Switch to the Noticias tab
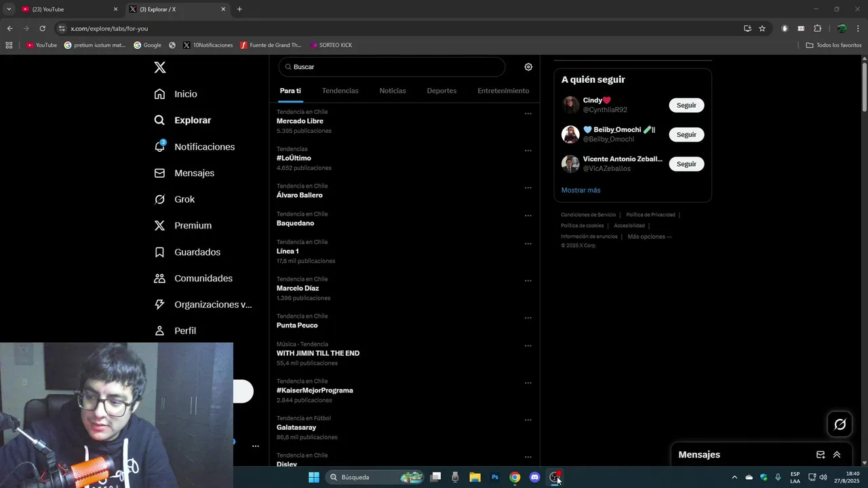The height and width of the screenshot is (488, 868). coord(393,91)
